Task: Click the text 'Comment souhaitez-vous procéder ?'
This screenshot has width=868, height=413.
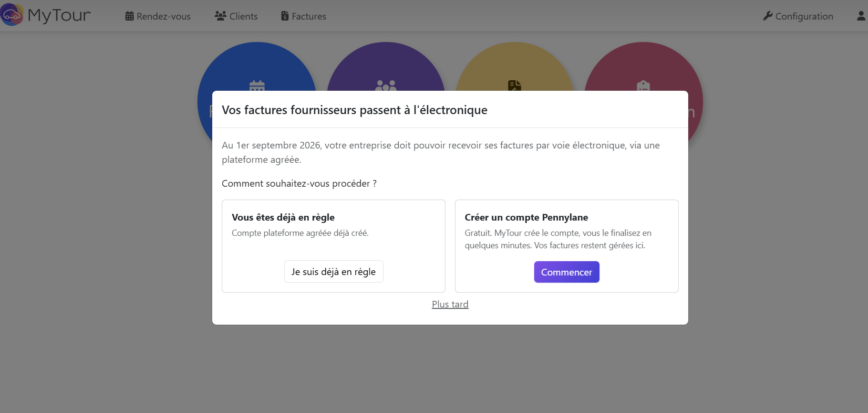Action: tap(300, 183)
